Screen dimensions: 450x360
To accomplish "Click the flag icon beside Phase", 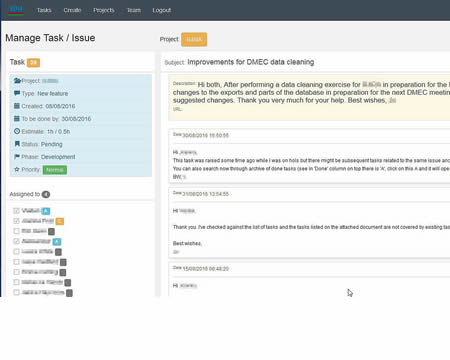I will coord(17,157).
